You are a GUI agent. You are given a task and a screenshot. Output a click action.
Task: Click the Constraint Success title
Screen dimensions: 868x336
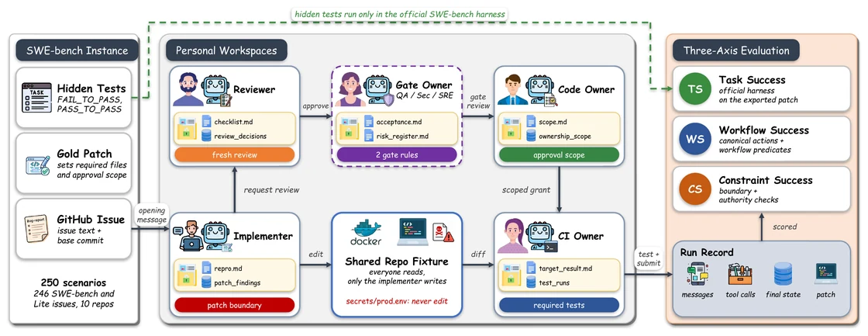coord(766,180)
